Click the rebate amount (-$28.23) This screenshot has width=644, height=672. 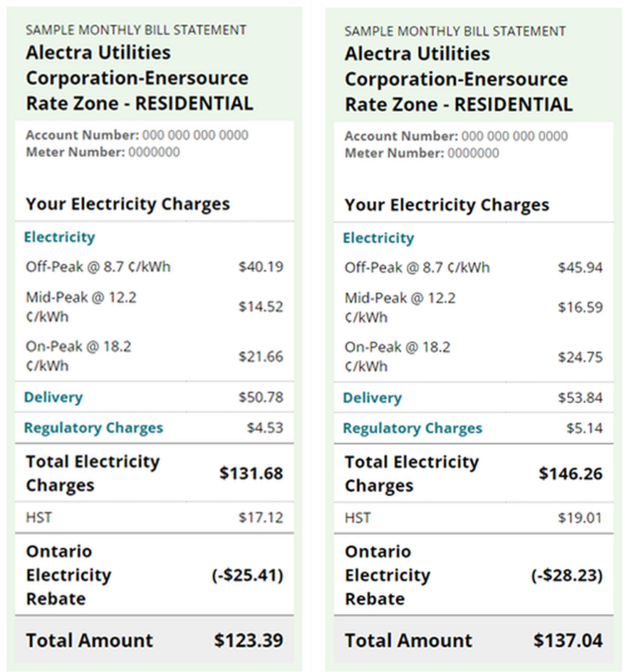coord(567,576)
